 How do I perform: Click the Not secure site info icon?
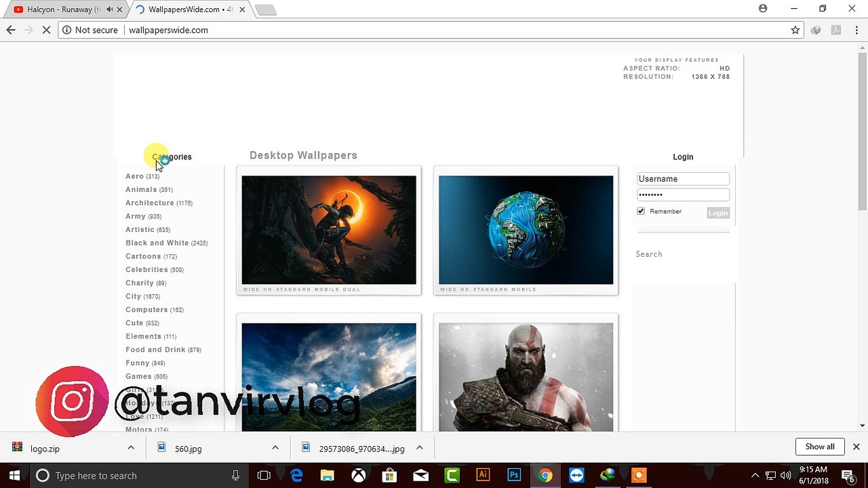tap(66, 30)
